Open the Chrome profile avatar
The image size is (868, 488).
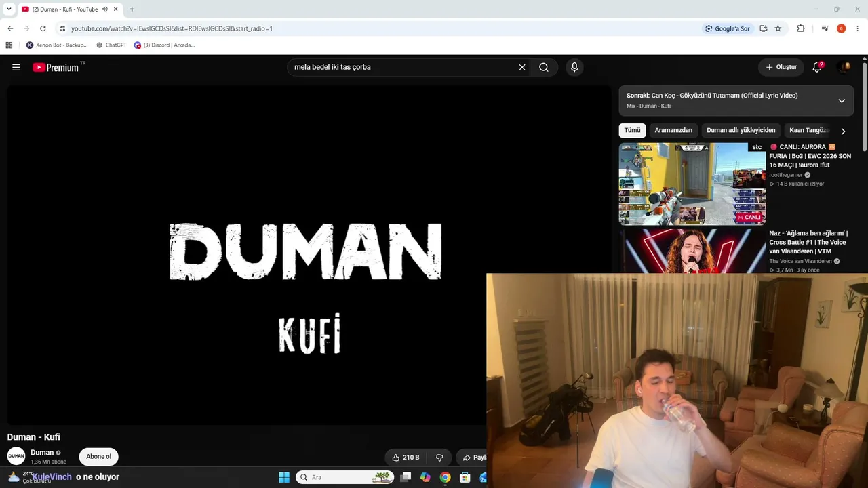tap(841, 28)
